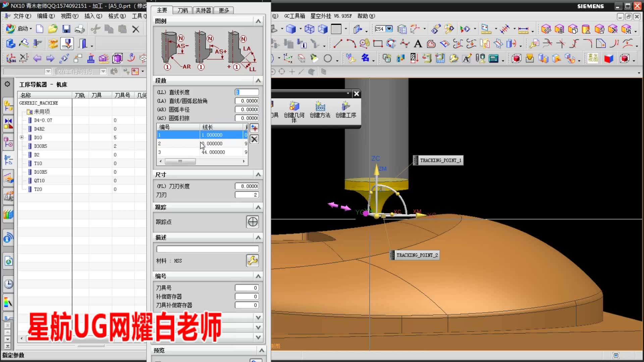Collapse the 尺寸 dimensions section
This screenshot has width=644, height=362.
click(258, 174)
